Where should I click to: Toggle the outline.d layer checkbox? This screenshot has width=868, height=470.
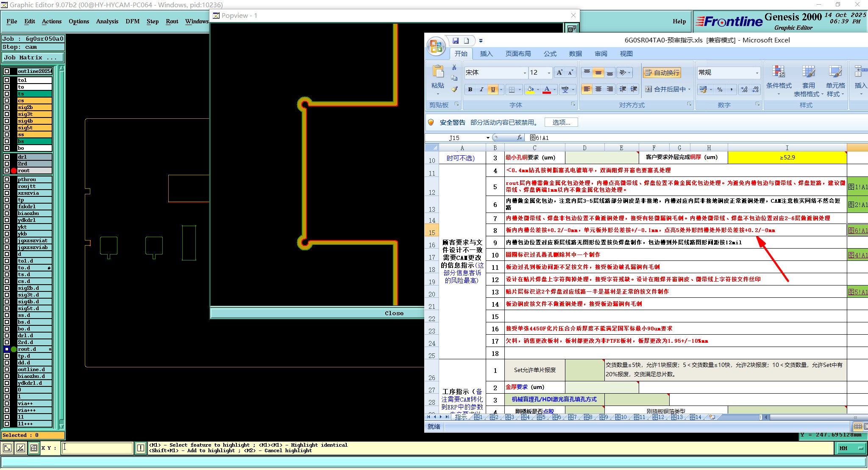pyautogui.click(x=7, y=369)
